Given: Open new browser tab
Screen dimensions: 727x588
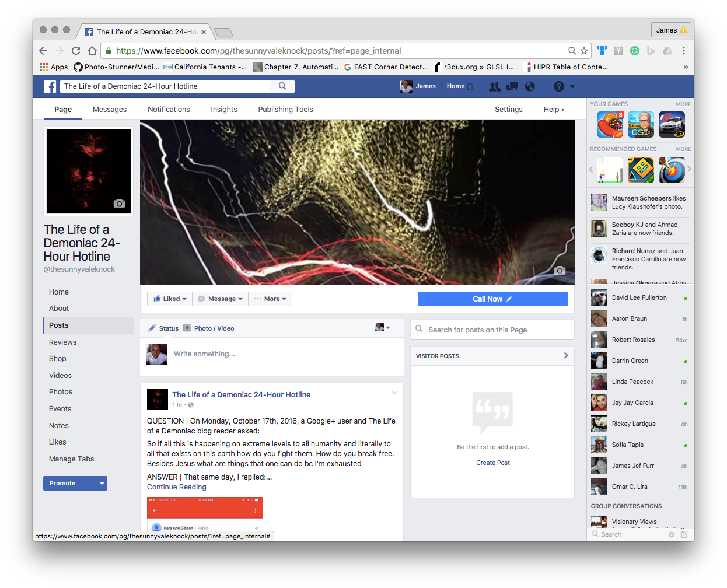Looking at the screenshot, I should point(223,33).
